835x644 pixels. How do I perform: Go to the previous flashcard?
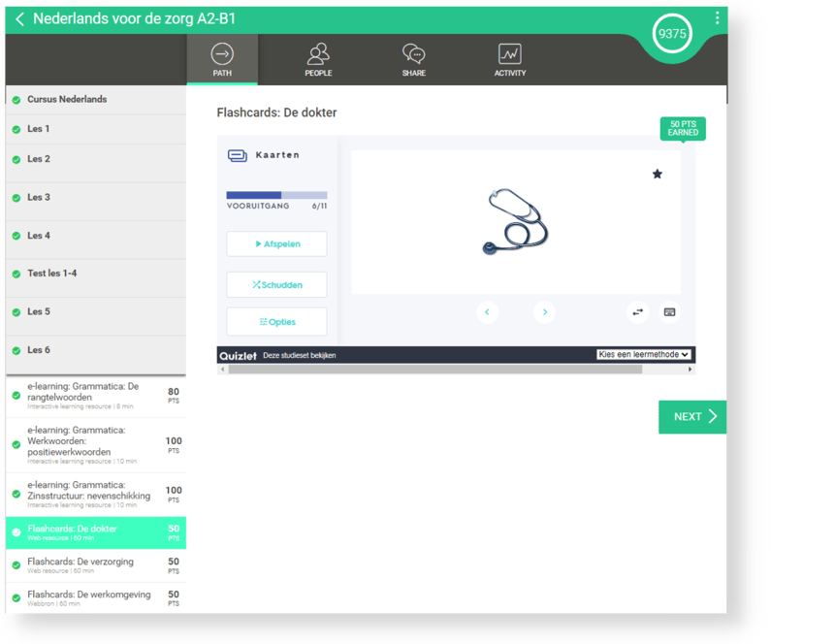487,312
